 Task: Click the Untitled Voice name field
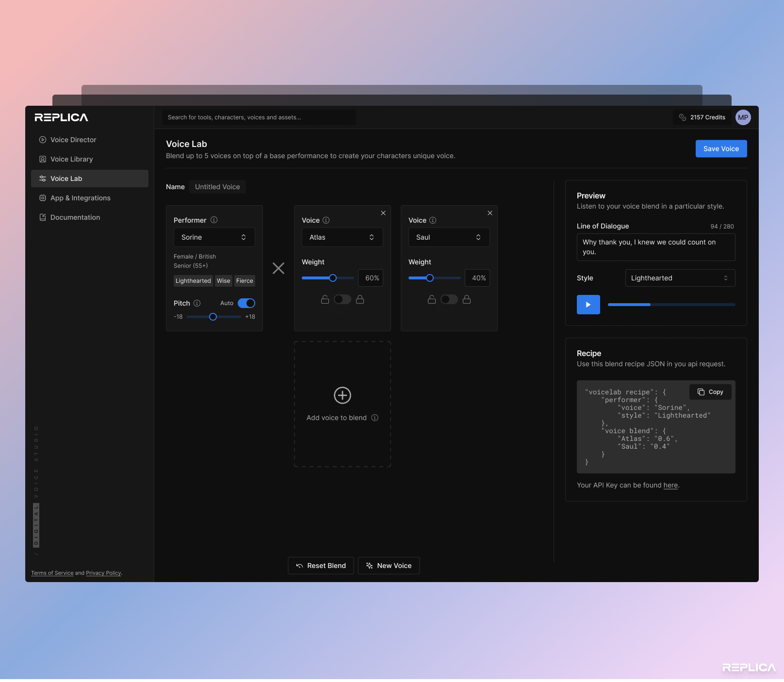[217, 187]
